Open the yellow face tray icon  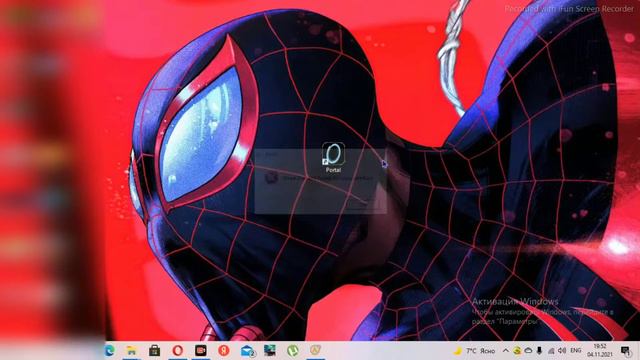[517, 351]
